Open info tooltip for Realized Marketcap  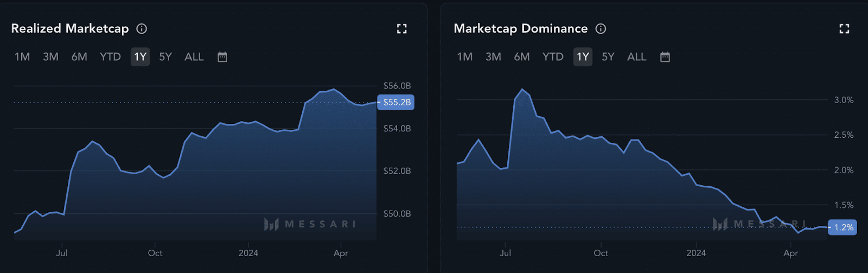142,29
